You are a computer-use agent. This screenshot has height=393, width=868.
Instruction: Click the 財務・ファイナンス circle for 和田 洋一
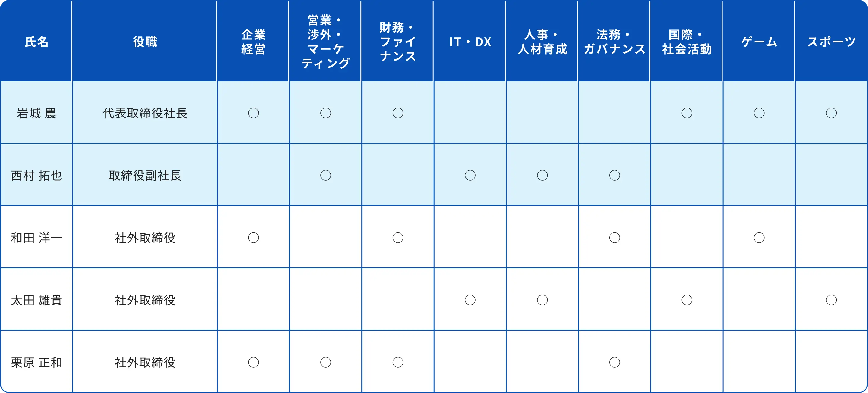(398, 238)
